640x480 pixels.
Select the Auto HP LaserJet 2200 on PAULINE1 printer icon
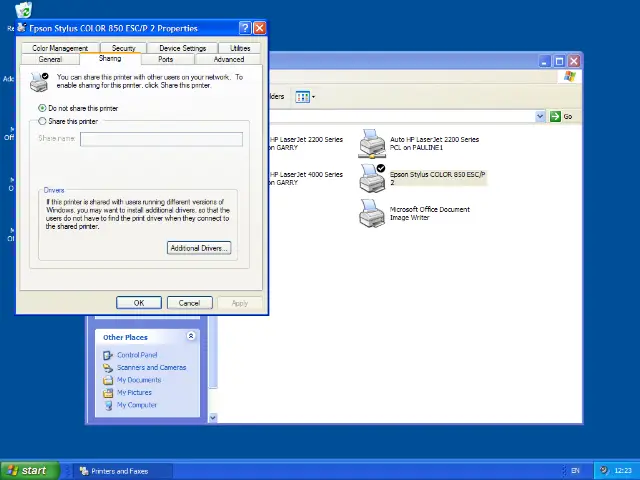point(372,143)
